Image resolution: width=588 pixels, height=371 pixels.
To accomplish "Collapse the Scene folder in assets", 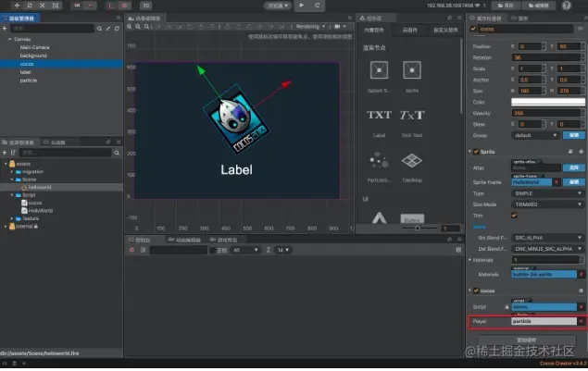I will pyautogui.click(x=12, y=179).
